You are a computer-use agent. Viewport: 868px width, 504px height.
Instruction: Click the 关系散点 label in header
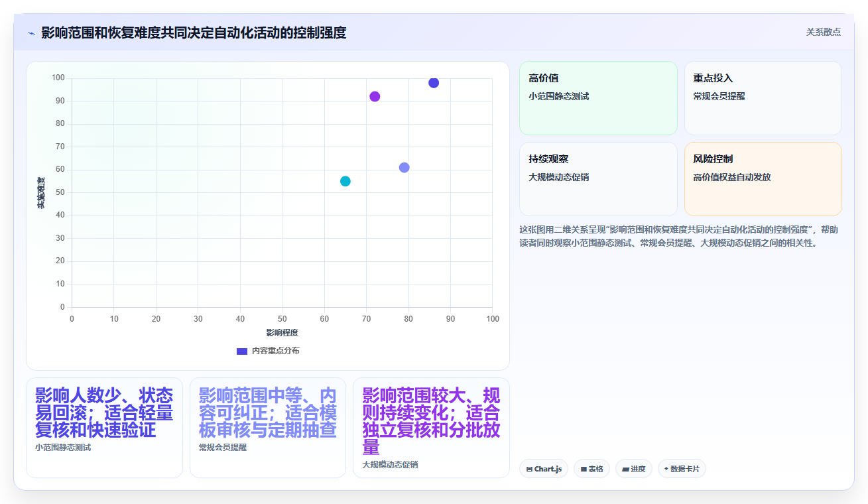824,32
